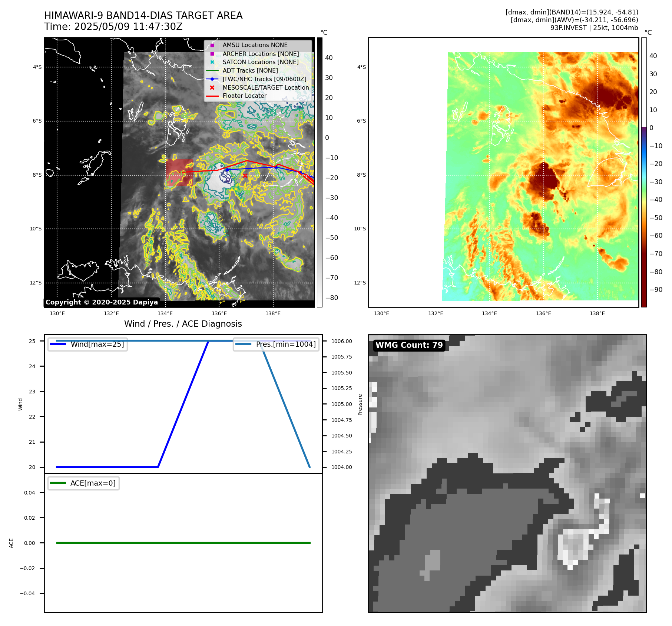672x626 pixels.
Task: Click the 25 tick on the Wind axis
Action: [x=32, y=341]
